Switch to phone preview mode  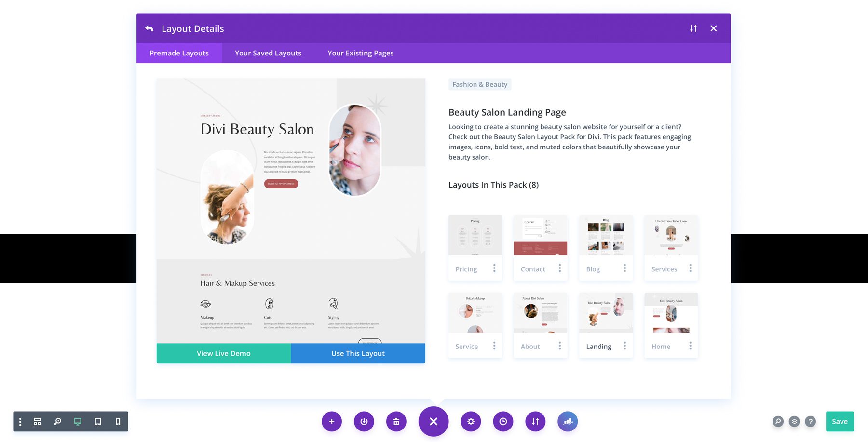point(118,421)
